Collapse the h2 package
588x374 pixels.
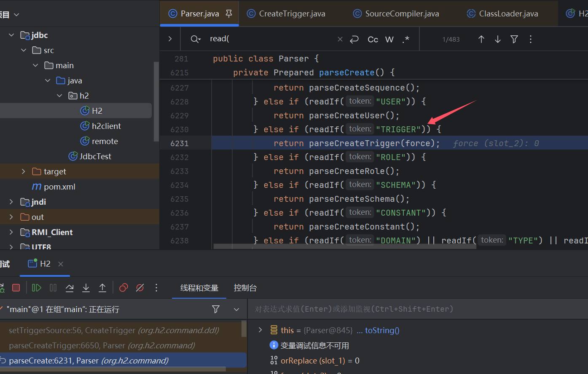point(59,96)
